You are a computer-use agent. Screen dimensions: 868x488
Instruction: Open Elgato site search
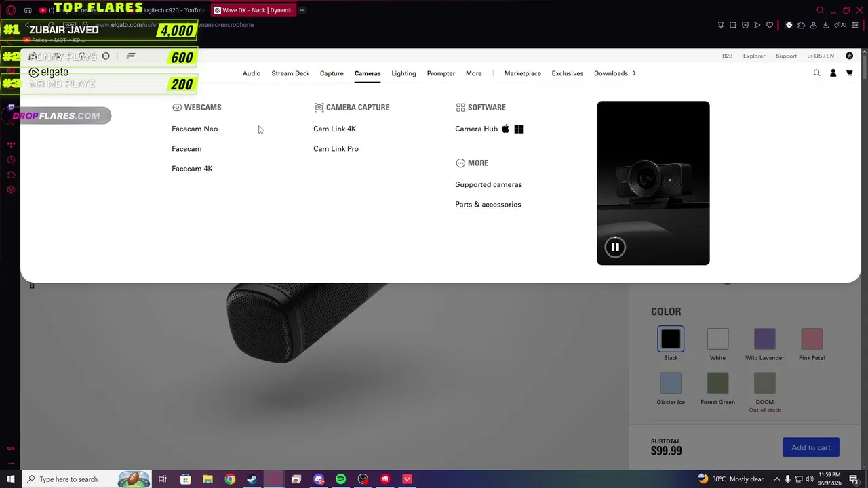click(816, 73)
